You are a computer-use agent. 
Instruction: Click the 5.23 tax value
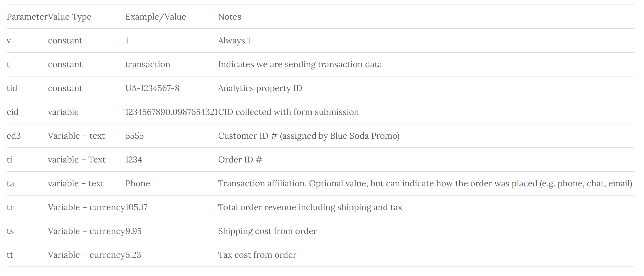[x=133, y=255]
